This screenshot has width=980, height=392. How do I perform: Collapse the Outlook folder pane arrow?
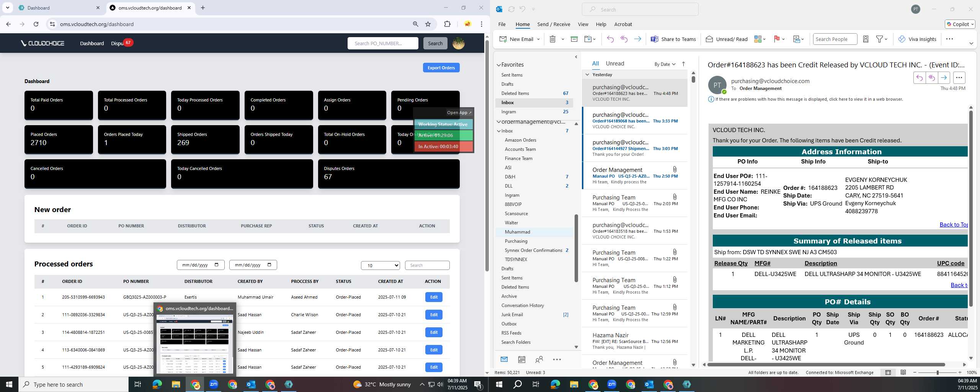point(576,57)
